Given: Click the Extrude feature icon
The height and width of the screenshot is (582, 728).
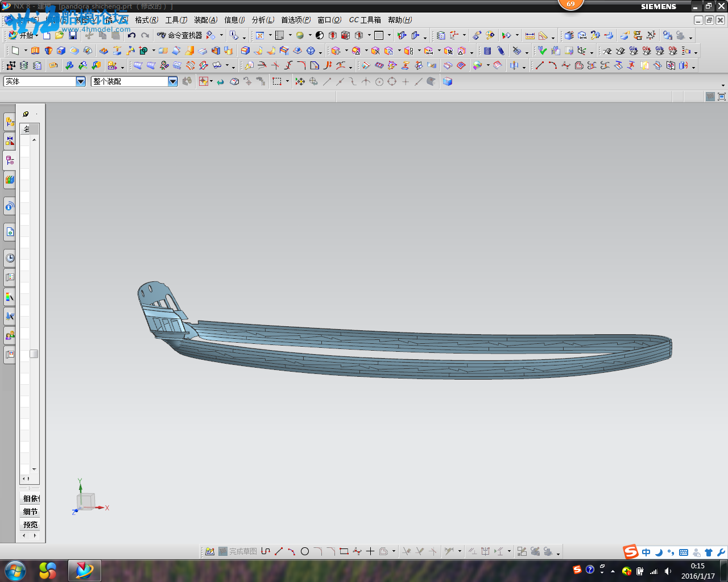Looking at the screenshot, I should click(35, 51).
